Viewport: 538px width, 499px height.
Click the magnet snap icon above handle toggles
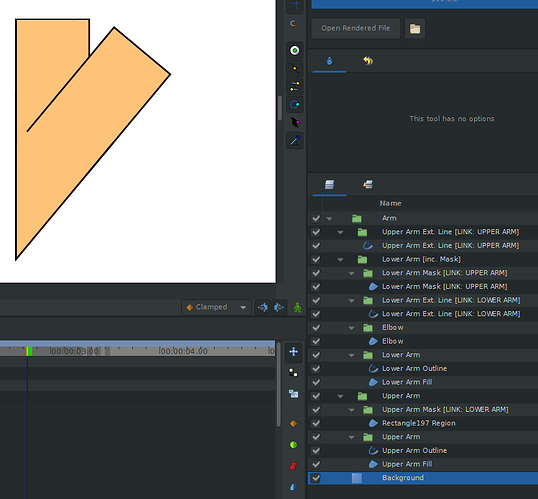pyautogui.click(x=294, y=23)
